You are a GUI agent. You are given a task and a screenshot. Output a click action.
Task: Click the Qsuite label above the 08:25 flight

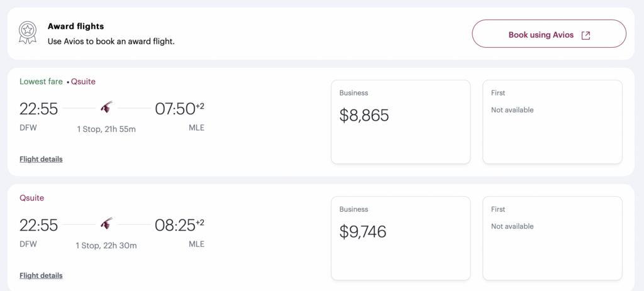31,198
